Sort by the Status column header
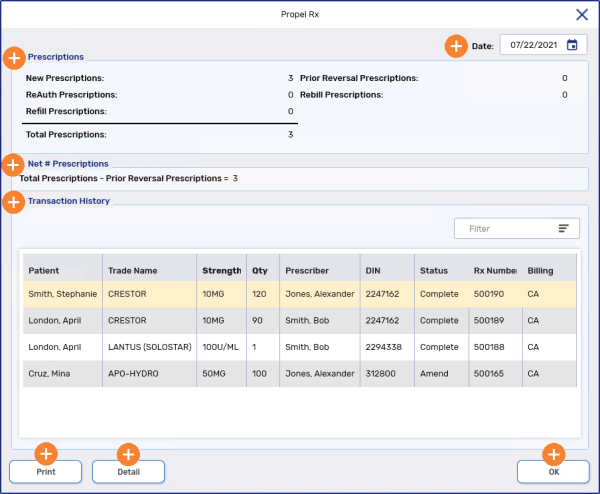600x494 pixels. point(434,270)
